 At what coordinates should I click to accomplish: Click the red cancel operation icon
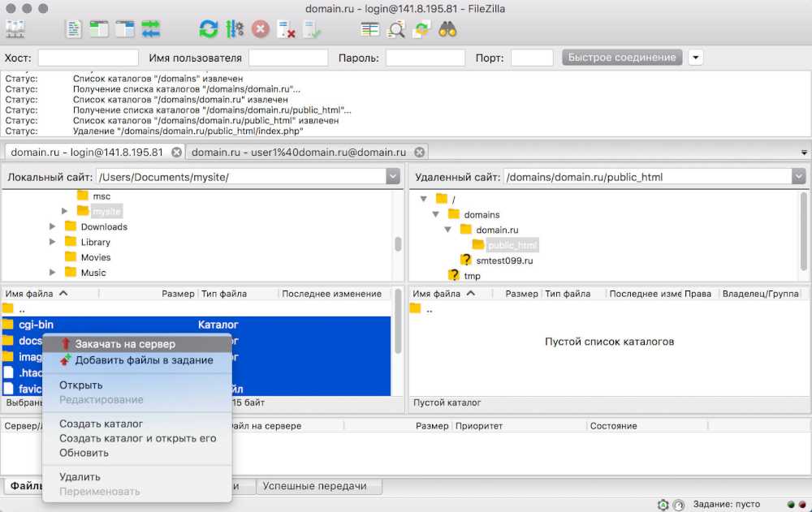[x=261, y=29]
